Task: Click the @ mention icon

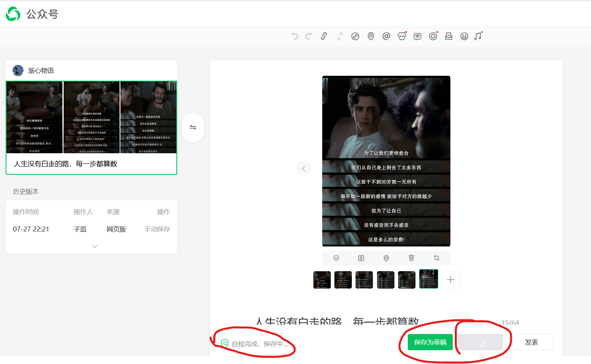Action: pyautogui.click(x=386, y=36)
